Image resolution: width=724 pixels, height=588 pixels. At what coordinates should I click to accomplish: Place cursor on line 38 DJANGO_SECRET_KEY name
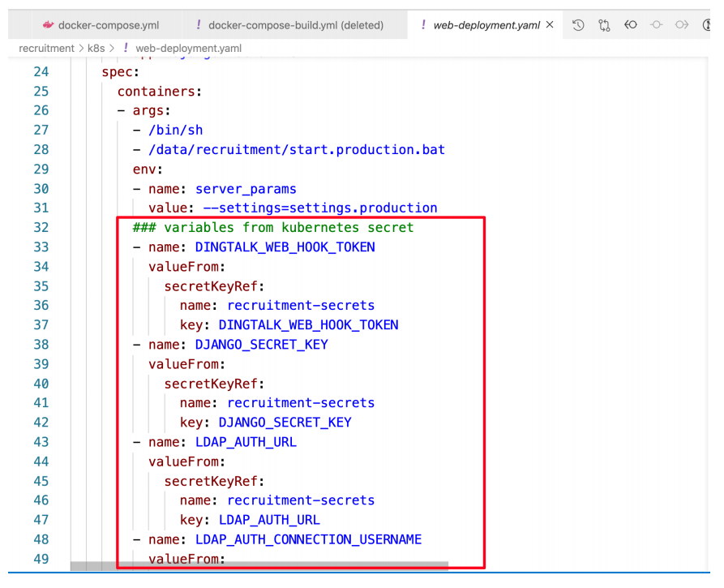[x=261, y=344]
